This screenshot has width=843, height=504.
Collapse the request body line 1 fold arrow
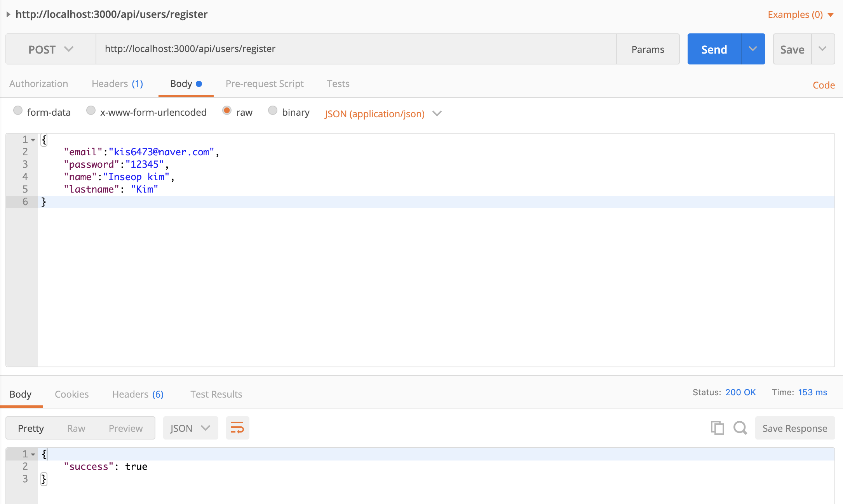(33, 140)
